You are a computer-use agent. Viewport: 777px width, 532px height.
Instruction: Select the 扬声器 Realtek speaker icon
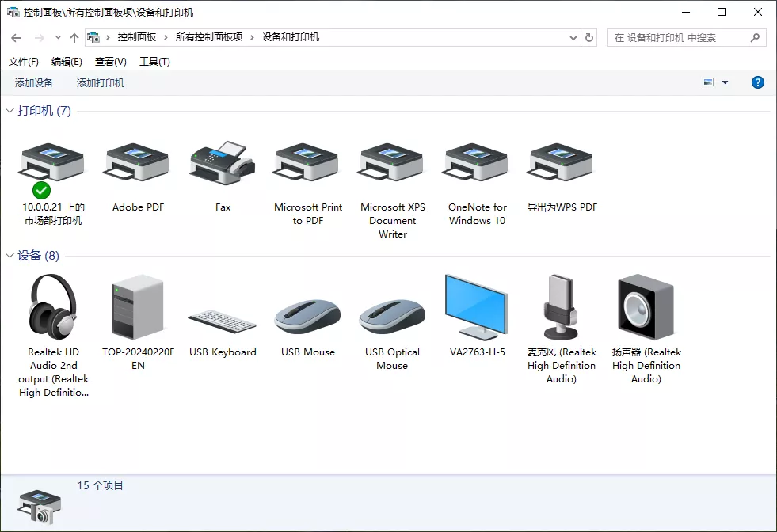pos(646,306)
